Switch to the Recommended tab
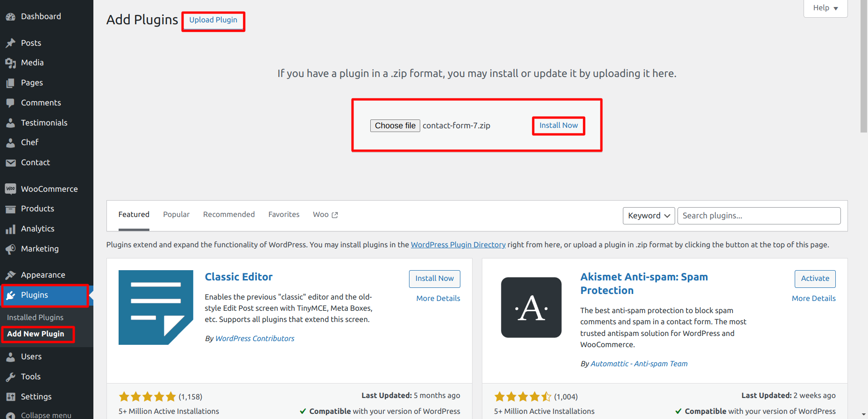The width and height of the screenshot is (868, 419). coord(229,215)
